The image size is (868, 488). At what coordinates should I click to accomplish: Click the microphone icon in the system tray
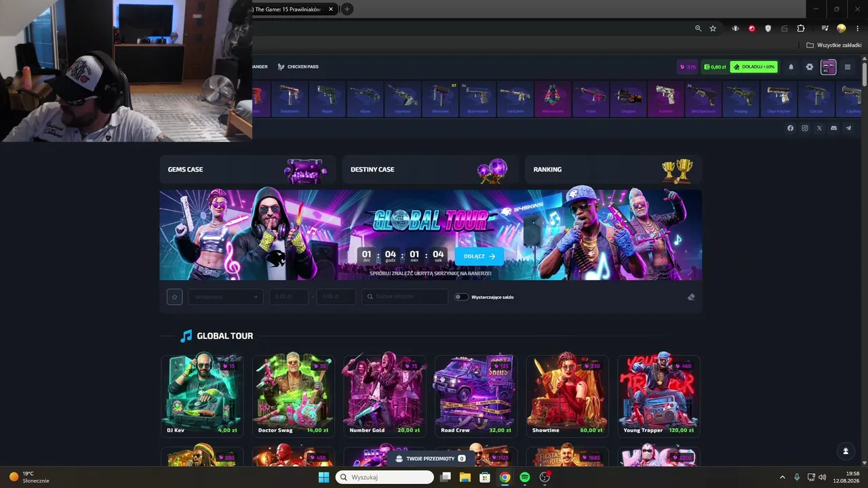click(797, 477)
